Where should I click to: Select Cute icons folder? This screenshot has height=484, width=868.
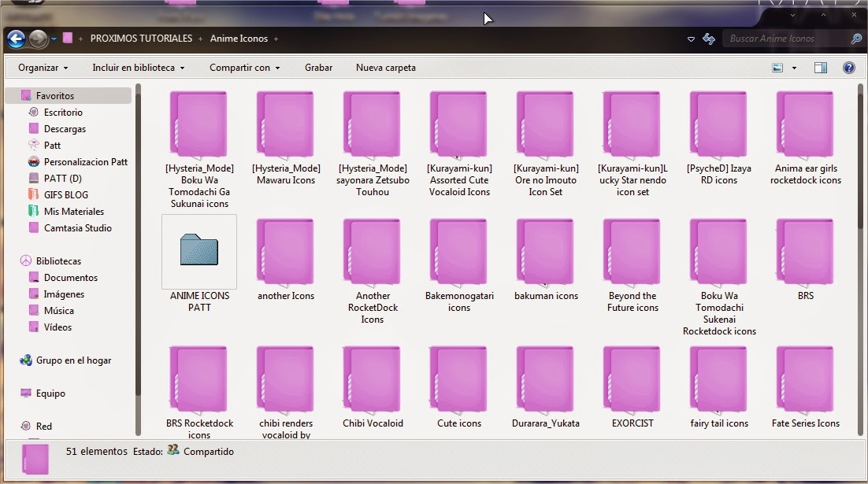(459, 386)
